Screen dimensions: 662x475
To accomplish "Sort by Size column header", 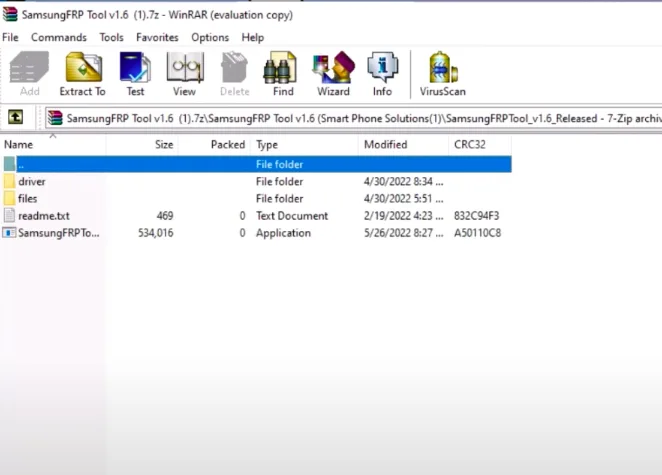I will [142, 144].
